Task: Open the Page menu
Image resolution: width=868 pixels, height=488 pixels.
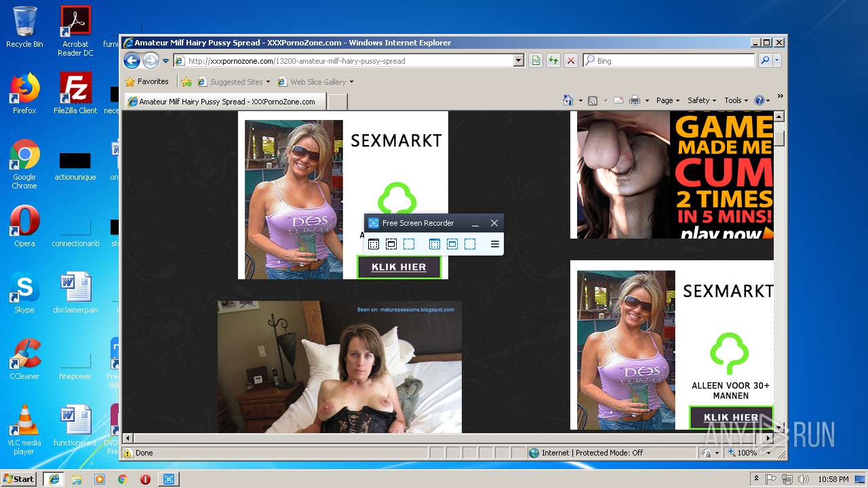Action: 669,100
